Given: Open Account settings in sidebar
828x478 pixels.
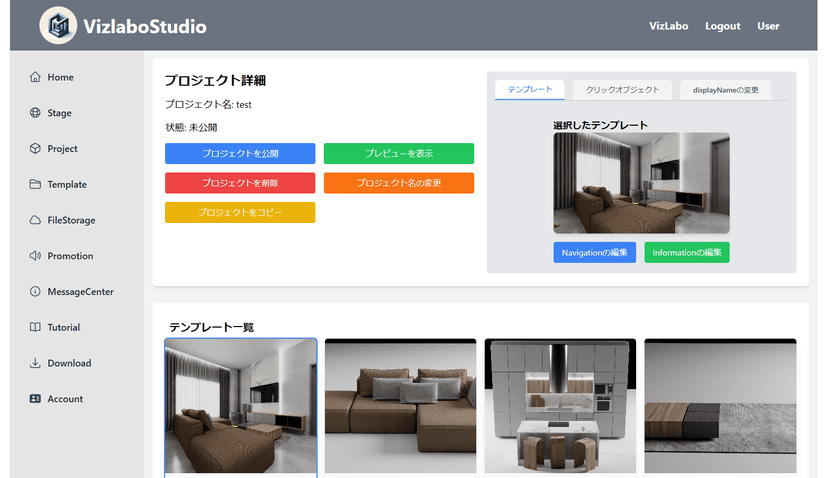Looking at the screenshot, I should click(x=65, y=399).
